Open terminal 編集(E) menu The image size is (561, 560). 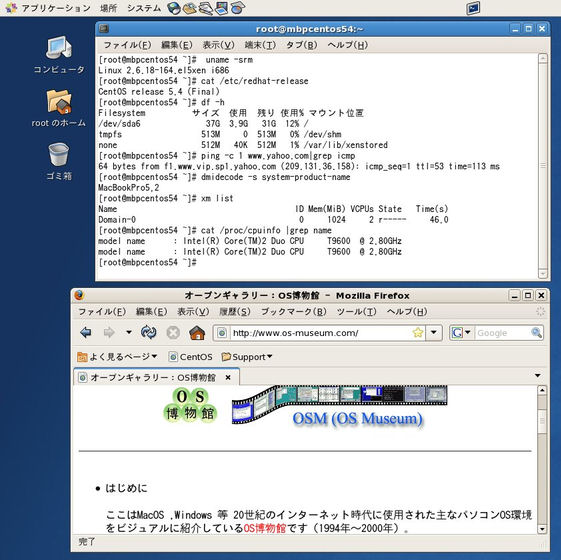[177, 45]
